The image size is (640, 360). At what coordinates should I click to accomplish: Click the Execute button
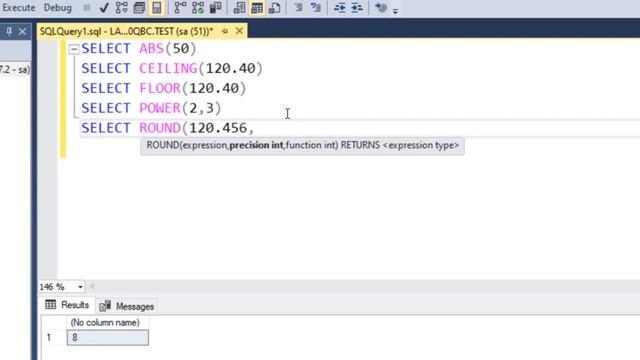pyautogui.click(x=19, y=8)
